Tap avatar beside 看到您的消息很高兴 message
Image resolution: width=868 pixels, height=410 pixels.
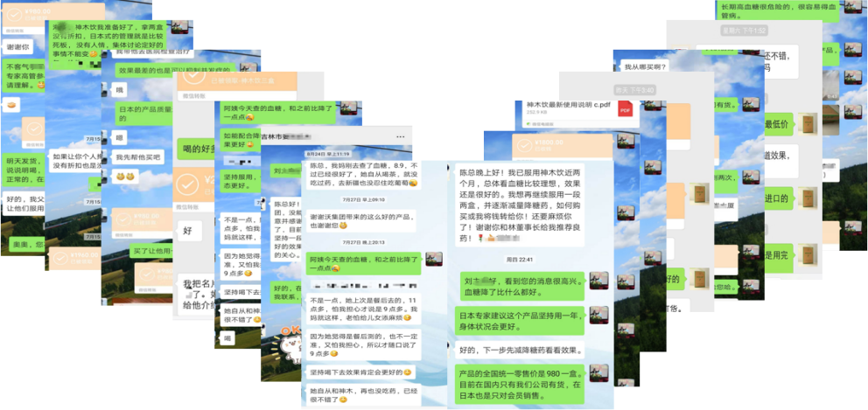coord(599,281)
